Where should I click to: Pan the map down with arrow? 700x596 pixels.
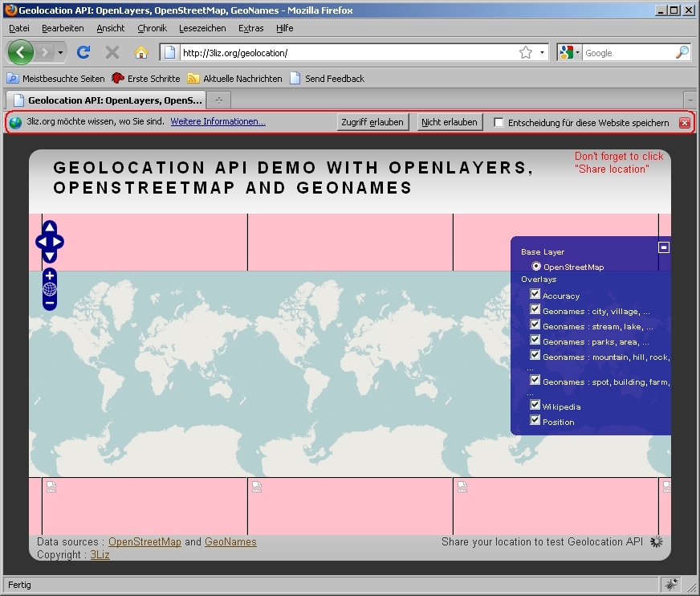point(50,256)
